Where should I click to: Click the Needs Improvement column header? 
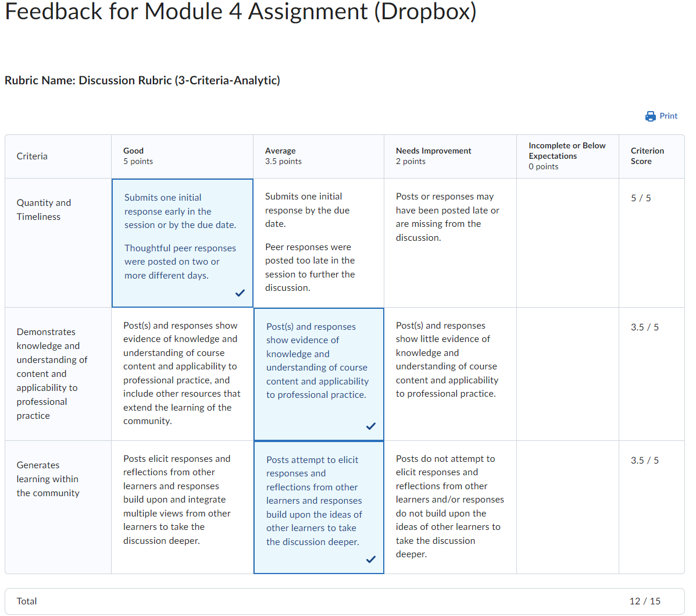point(433,156)
